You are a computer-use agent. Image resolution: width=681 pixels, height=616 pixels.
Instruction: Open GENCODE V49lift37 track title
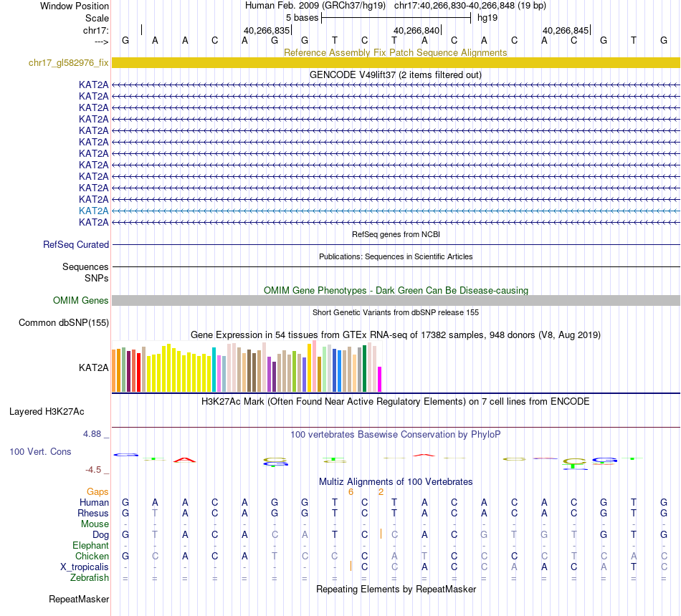point(396,74)
